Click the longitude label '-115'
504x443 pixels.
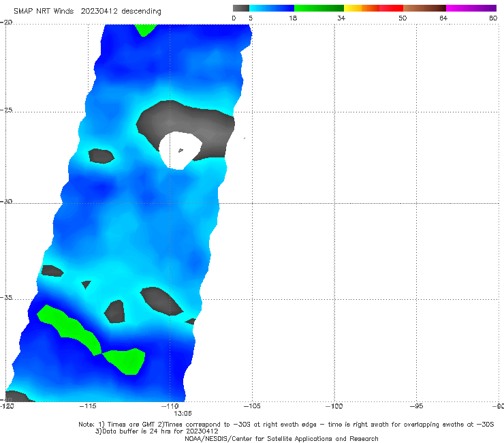pyautogui.click(x=88, y=406)
